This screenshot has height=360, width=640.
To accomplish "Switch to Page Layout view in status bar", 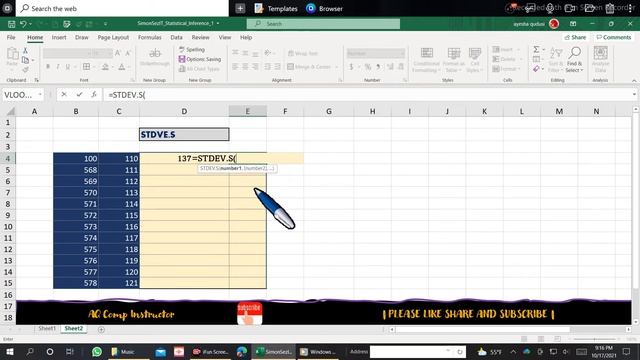I will [x=540, y=339].
